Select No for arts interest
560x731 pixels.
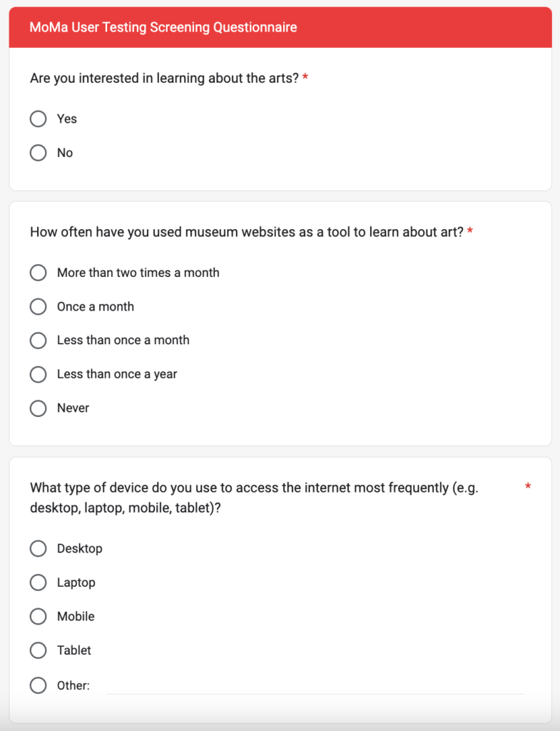(39, 153)
